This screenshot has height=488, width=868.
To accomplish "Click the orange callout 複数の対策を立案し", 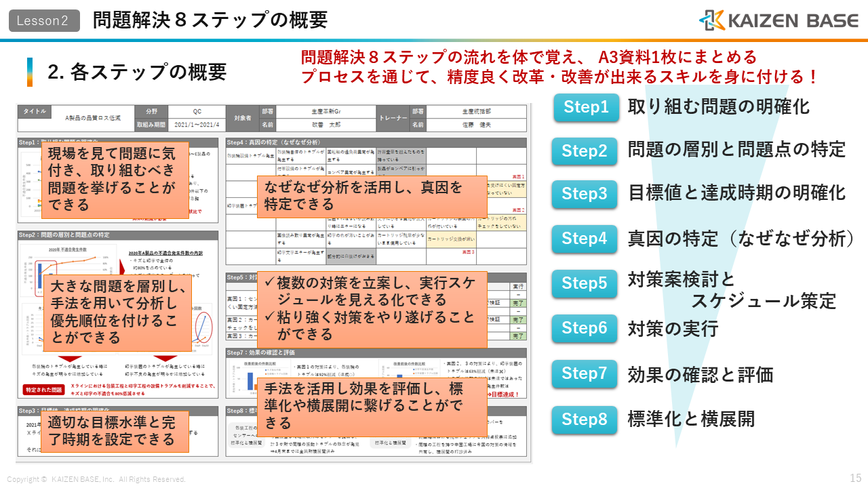I will [372, 308].
